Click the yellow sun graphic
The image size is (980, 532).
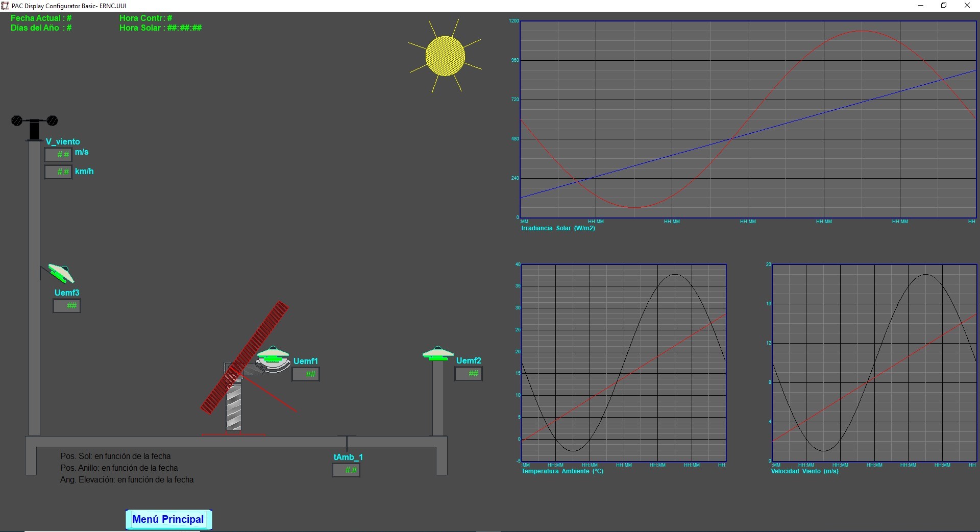click(445, 56)
